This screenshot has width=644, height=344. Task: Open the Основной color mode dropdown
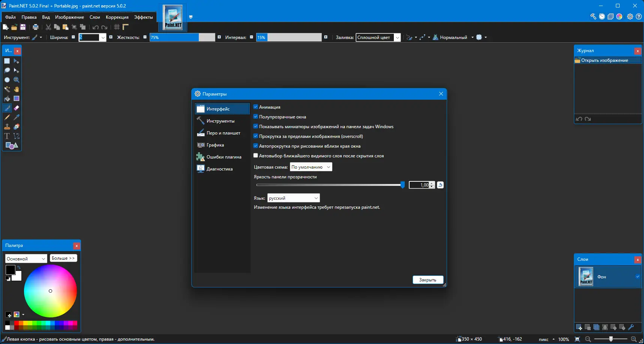[x=26, y=259]
